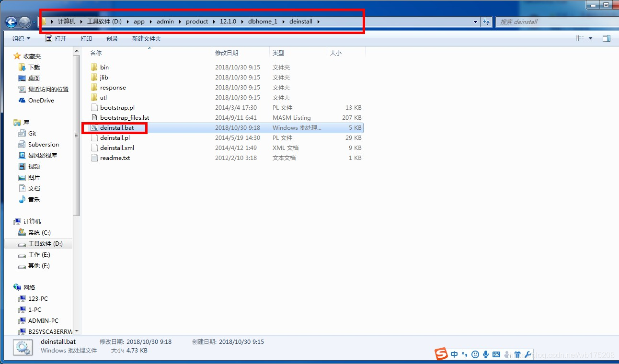Screen dimensions: 619x364
Task: Click the Forward navigation arrow button
Action: pos(25,22)
